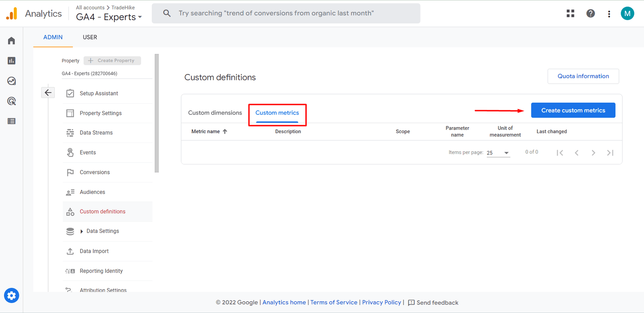
Task: Click the search magnifier icon
Action: coord(167,13)
